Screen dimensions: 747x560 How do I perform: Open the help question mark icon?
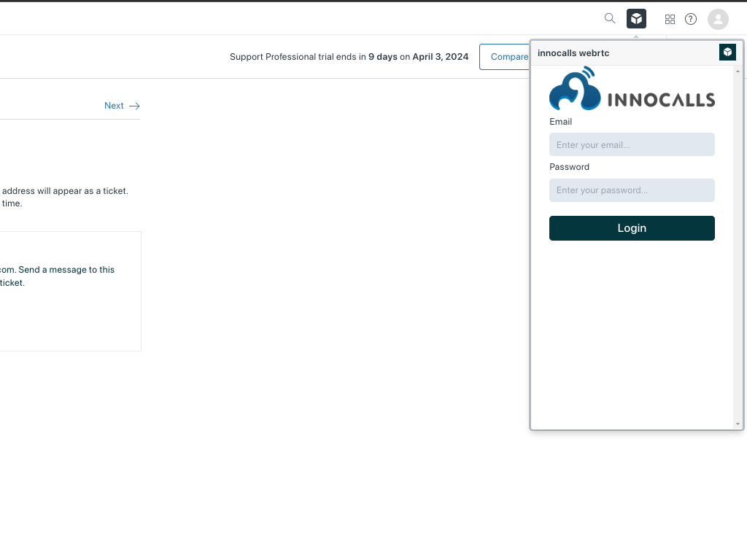coord(691,20)
